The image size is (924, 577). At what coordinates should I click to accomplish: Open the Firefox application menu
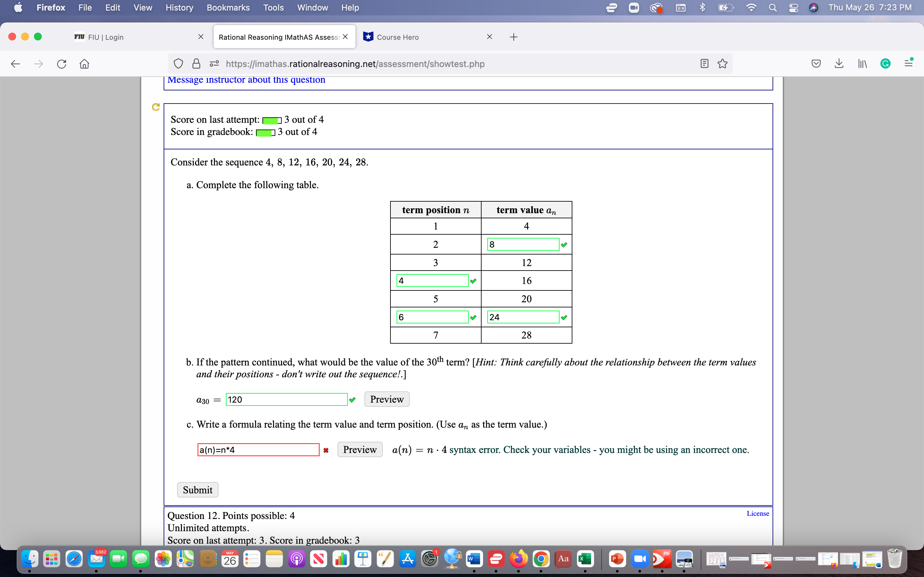click(909, 63)
